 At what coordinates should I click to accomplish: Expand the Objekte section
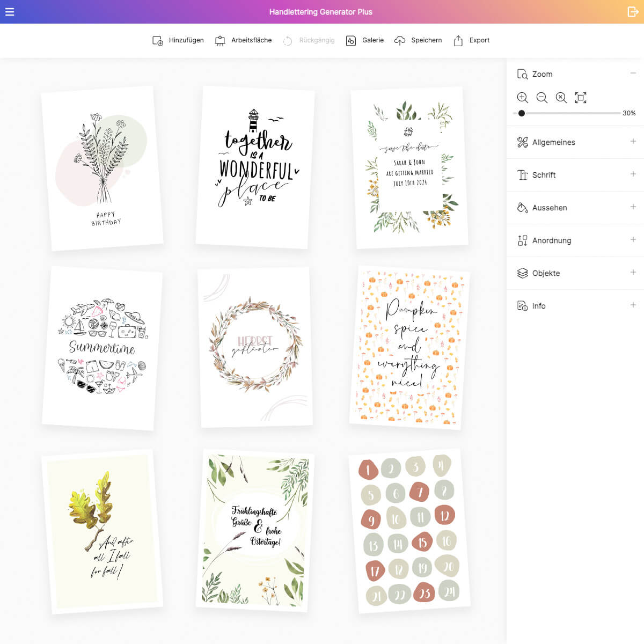click(633, 272)
